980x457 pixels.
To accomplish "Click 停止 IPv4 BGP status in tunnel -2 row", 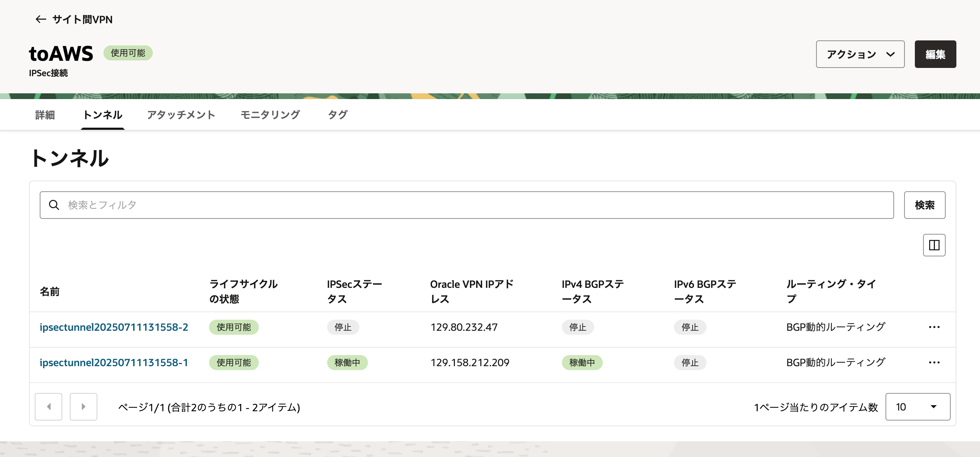I will pyautogui.click(x=577, y=327).
